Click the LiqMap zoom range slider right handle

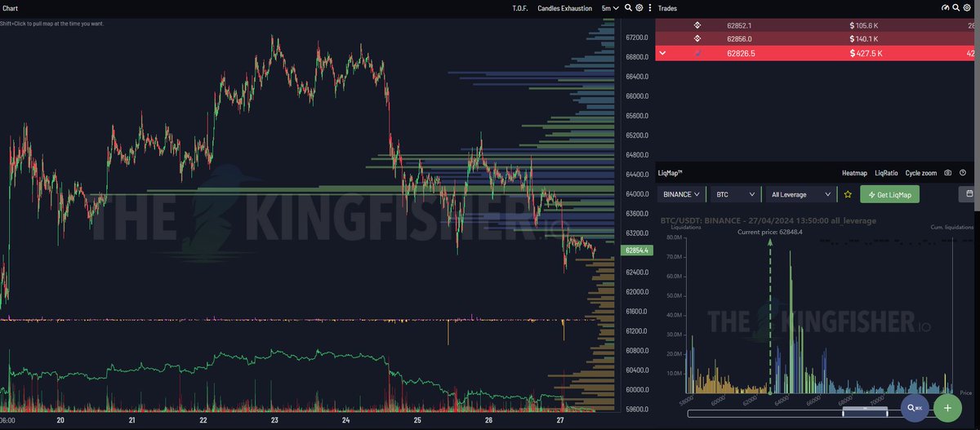(x=888, y=412)
